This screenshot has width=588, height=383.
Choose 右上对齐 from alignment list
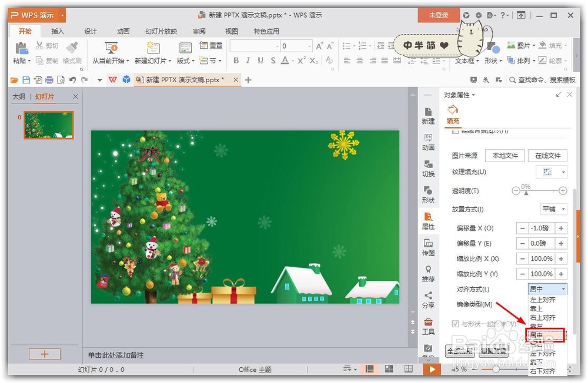click(x=543, y=317)
